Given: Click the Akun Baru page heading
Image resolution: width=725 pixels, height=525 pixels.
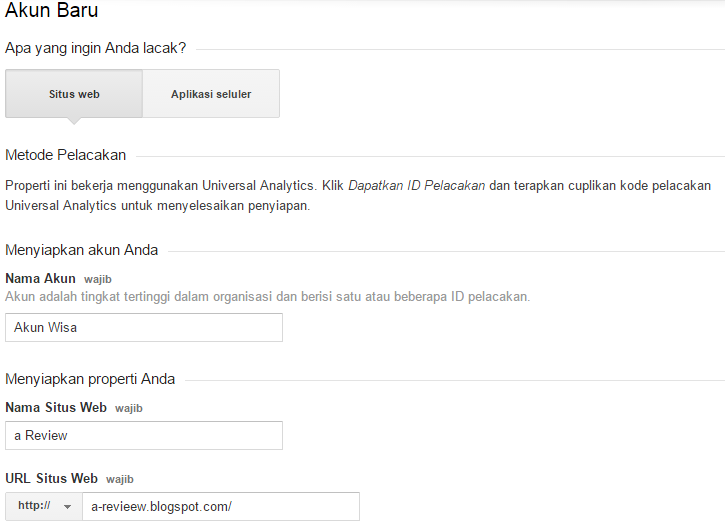Looking at the screenshot, I should pyautogui.click(x=51, y=10).
